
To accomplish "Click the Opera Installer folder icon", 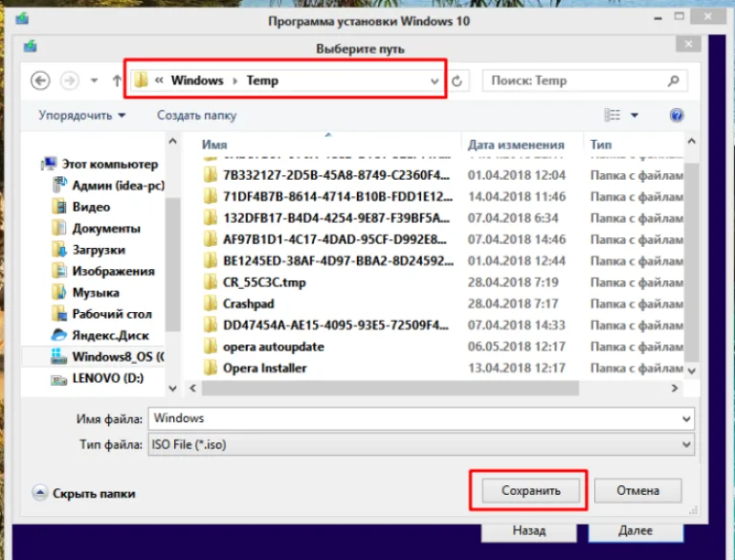I will 211,368.
